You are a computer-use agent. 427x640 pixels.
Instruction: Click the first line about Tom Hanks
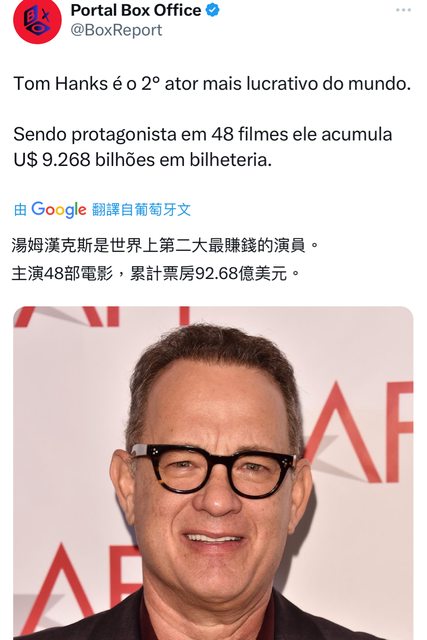(212, 84)
